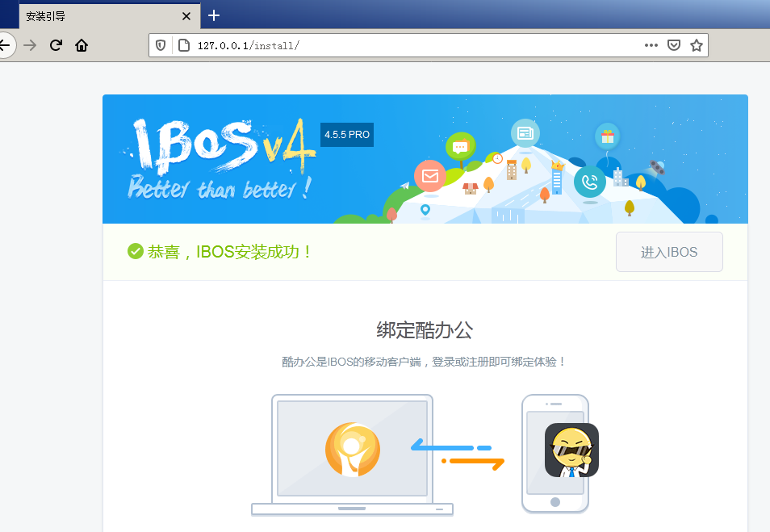Viewport: 770px width, 532px height.
Task: Click the 恭喜，IBOS安装成功 message
Action: click(229, 252)
